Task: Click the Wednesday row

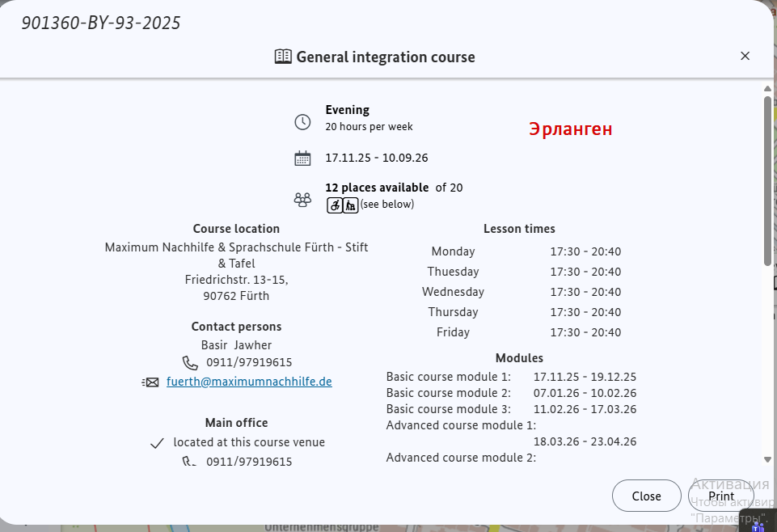Action: 520,292
